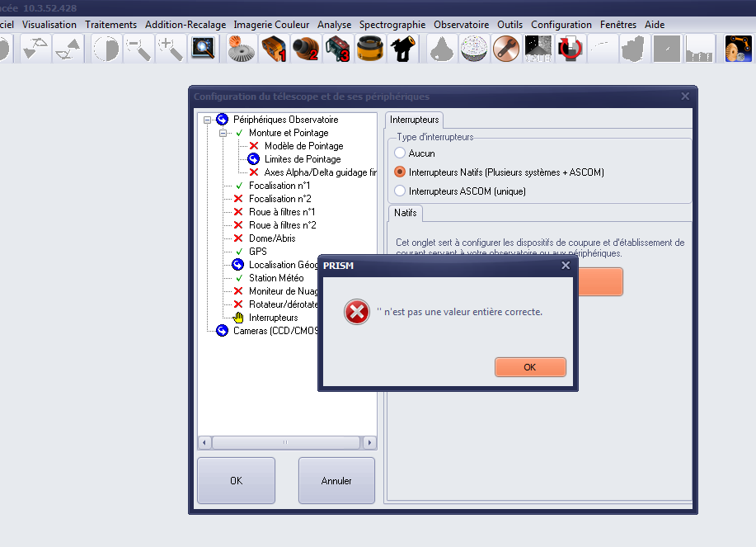756x547 pixels.
Task: Click the camera number 2 toolbar icon
Action: point(305,50)
